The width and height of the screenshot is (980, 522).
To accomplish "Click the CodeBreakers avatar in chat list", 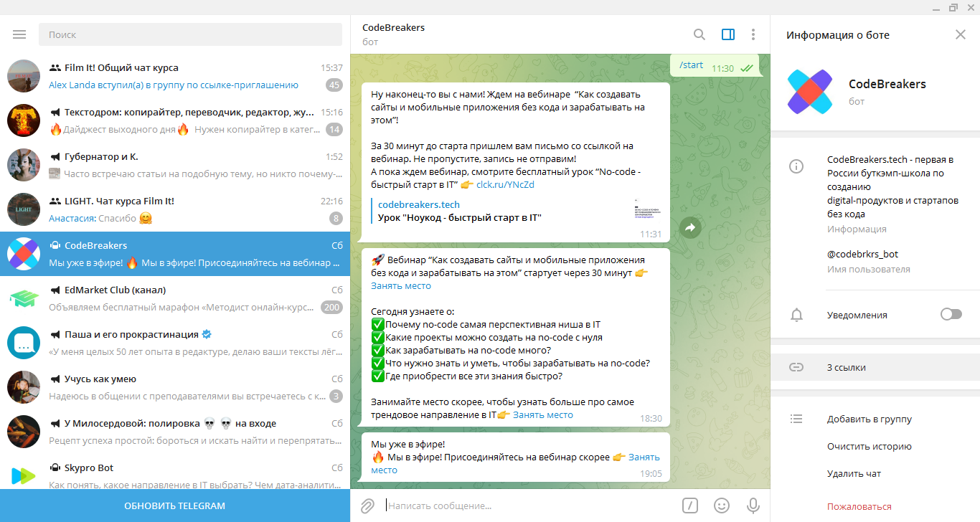I will pos(23,254).
